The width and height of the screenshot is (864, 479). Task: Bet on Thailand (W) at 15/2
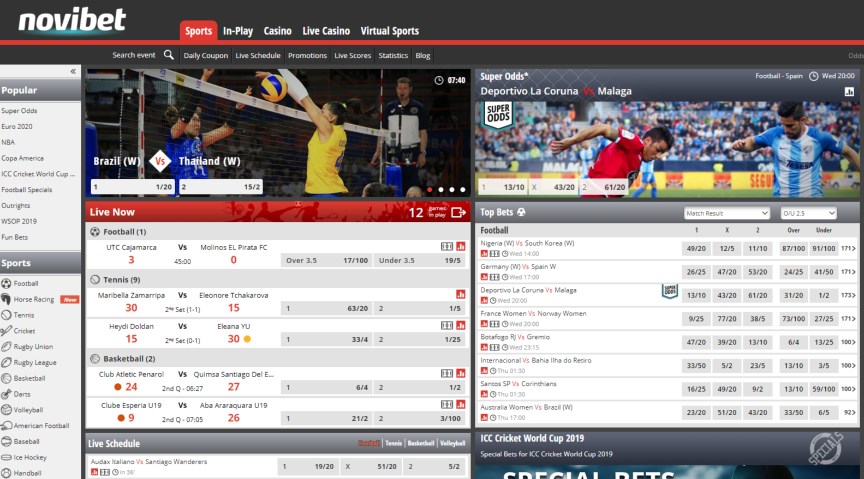pyautogui.click(x=220, y=187)
